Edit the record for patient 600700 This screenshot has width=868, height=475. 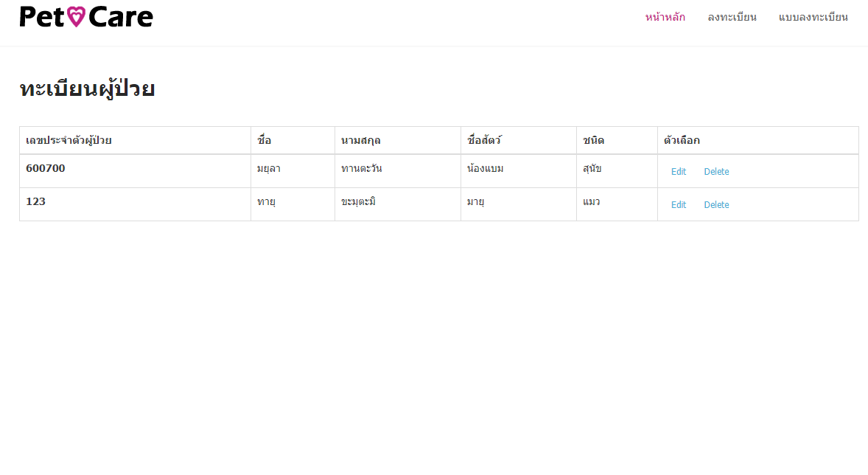click(678, 172)
